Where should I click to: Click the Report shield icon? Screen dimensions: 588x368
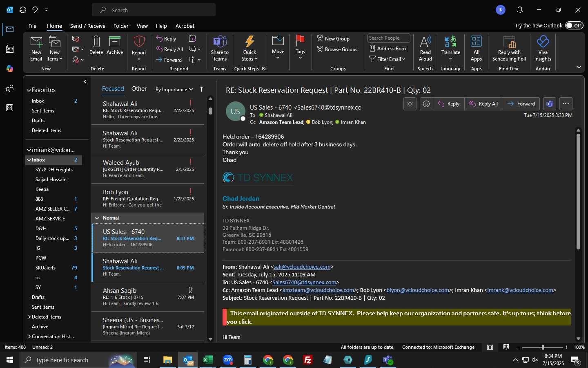coord(139,42)
